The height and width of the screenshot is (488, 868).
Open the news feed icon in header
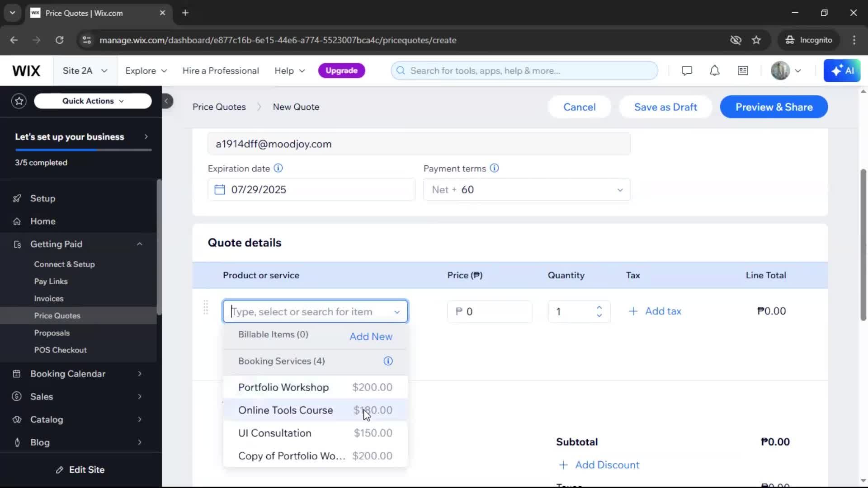coord(743,70)
